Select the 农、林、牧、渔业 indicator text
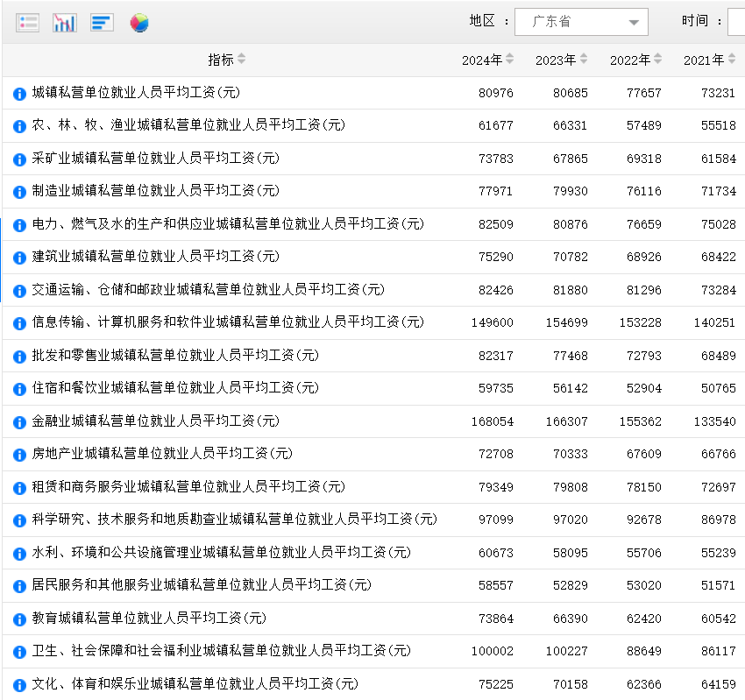Screen dimensions: 745x700 coord(188,125)
